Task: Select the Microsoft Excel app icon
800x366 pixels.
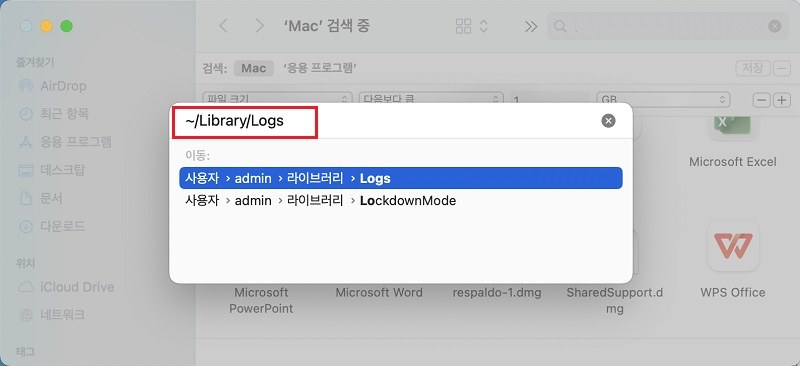Action: [x=733, y=127]
